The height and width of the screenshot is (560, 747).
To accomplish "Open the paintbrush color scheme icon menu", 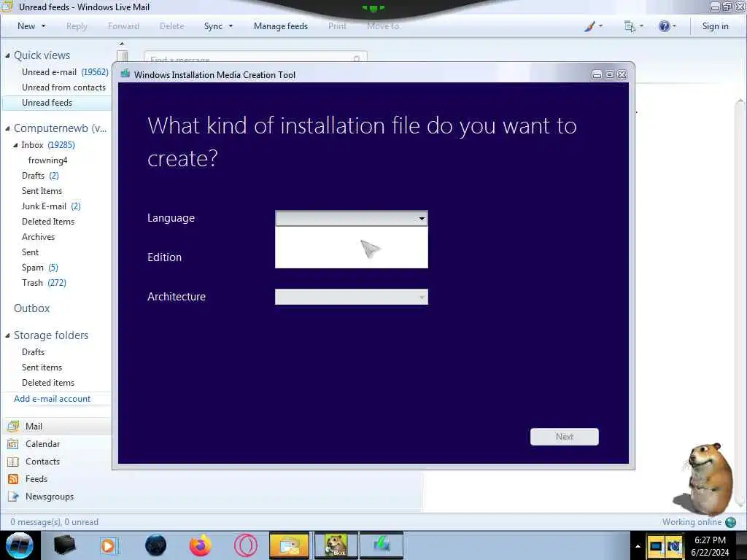I will point(593,26).
